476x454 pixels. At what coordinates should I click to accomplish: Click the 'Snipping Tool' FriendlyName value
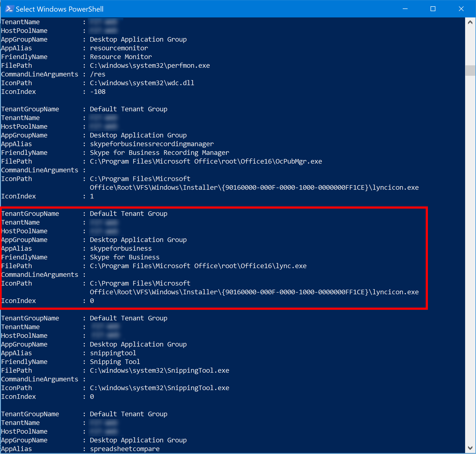click(x=115, y=362)
